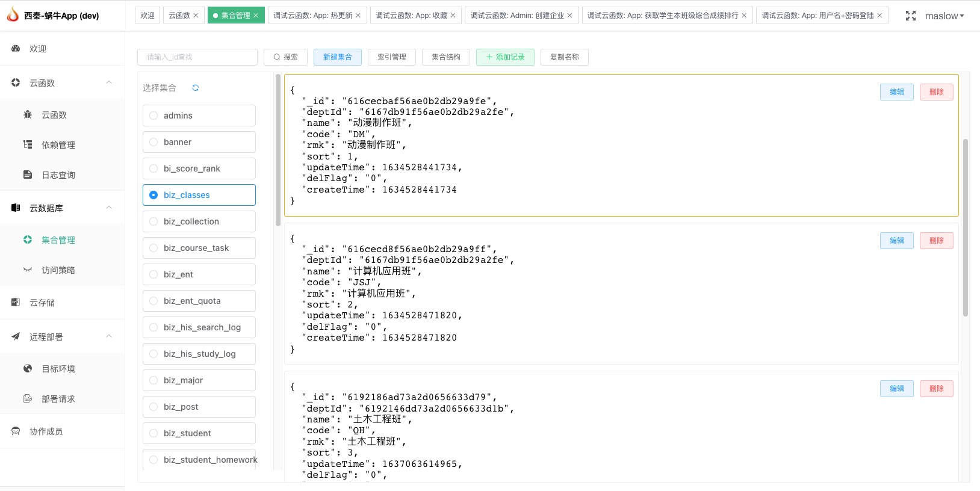Collapse the 云数据库 sidebar group chevron
The width and height of the screenshot is (980, 491).
click(109, 208)
